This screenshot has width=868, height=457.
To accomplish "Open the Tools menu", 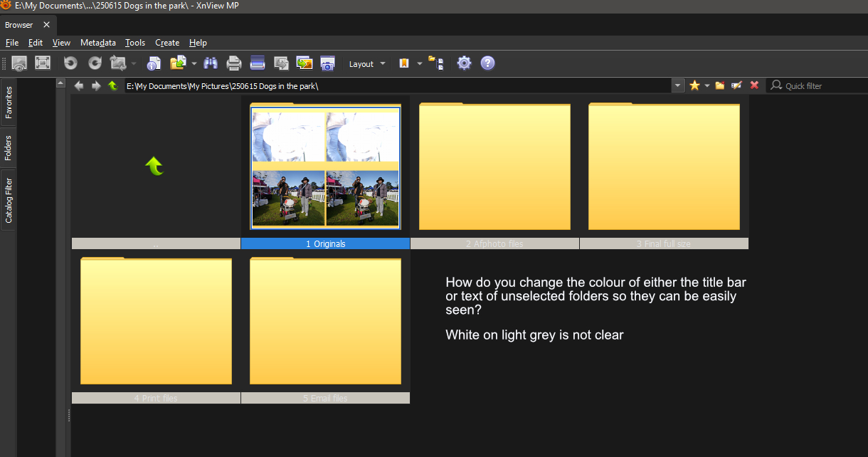I will [135, 43].
